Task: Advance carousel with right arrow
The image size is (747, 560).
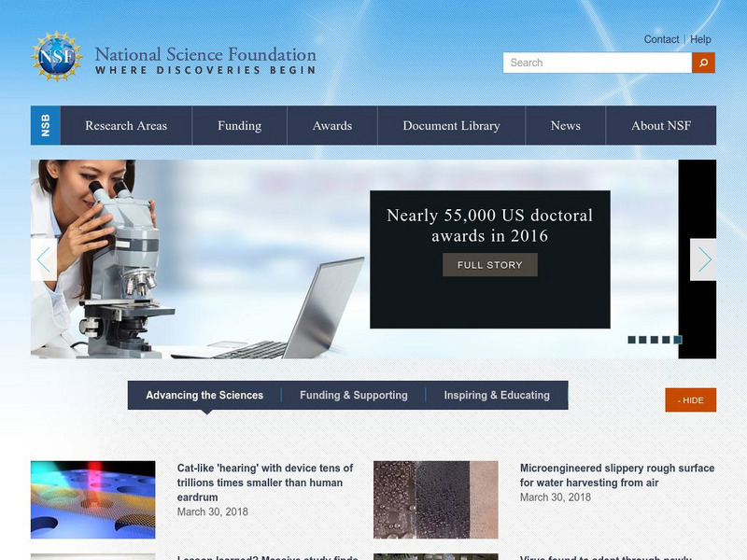Action: (x=703, y=259)
